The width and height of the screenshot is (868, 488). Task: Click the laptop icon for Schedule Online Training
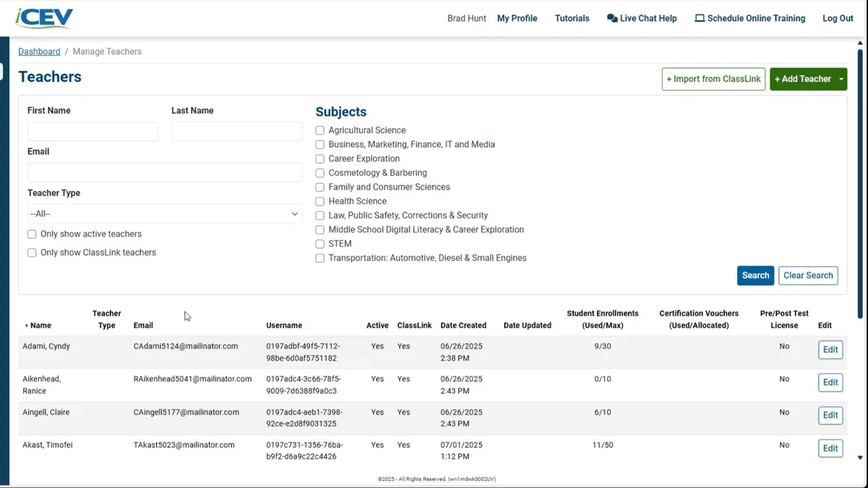699,18
